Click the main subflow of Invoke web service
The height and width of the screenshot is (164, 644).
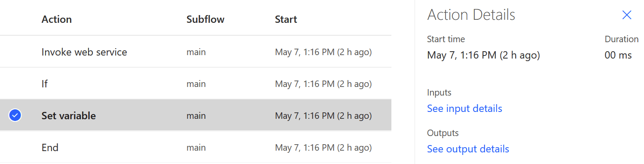196,52
